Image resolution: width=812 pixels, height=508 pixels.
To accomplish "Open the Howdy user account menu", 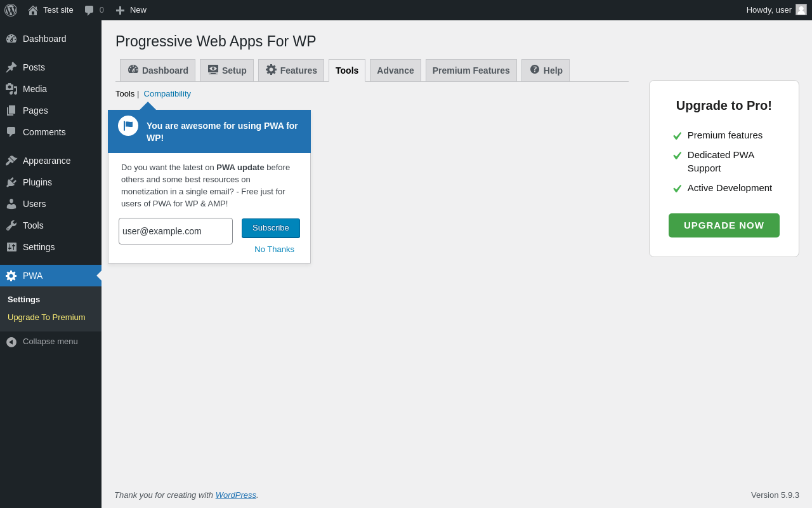I will click(776, 10).
